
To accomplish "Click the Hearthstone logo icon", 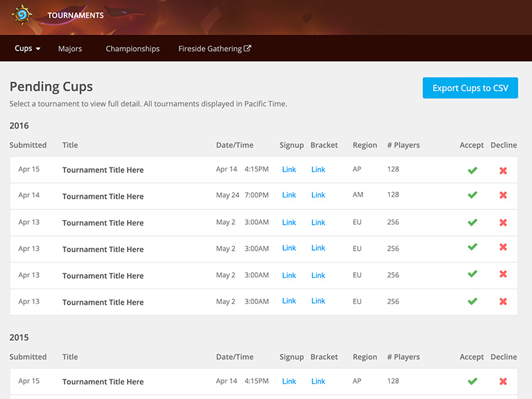I will coord(24,15).
